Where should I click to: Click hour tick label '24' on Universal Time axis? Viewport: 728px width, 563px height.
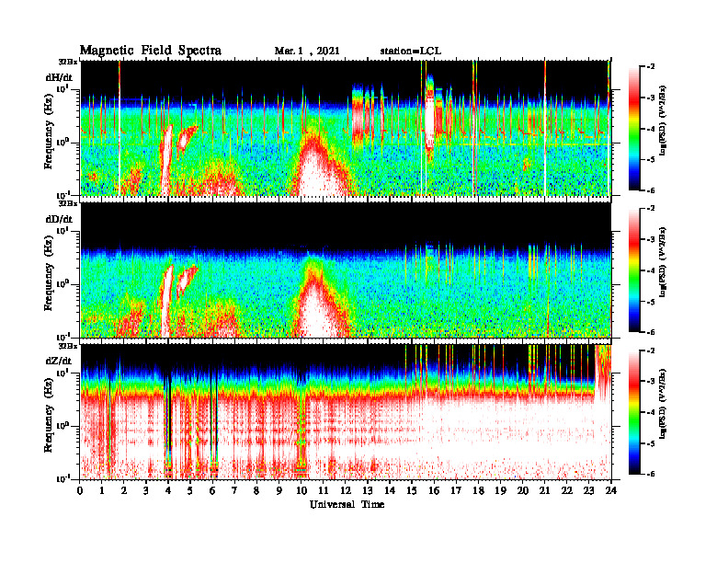[611, 490]
